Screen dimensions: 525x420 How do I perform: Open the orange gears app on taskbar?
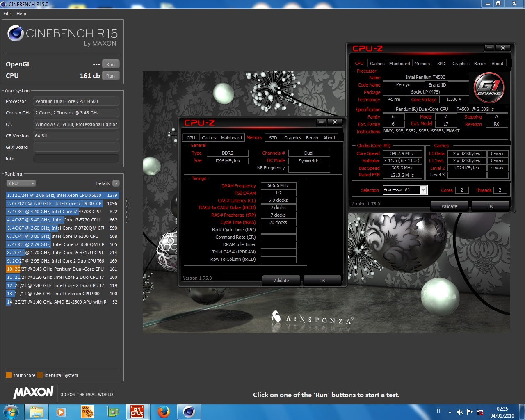[x=87, y=411]
